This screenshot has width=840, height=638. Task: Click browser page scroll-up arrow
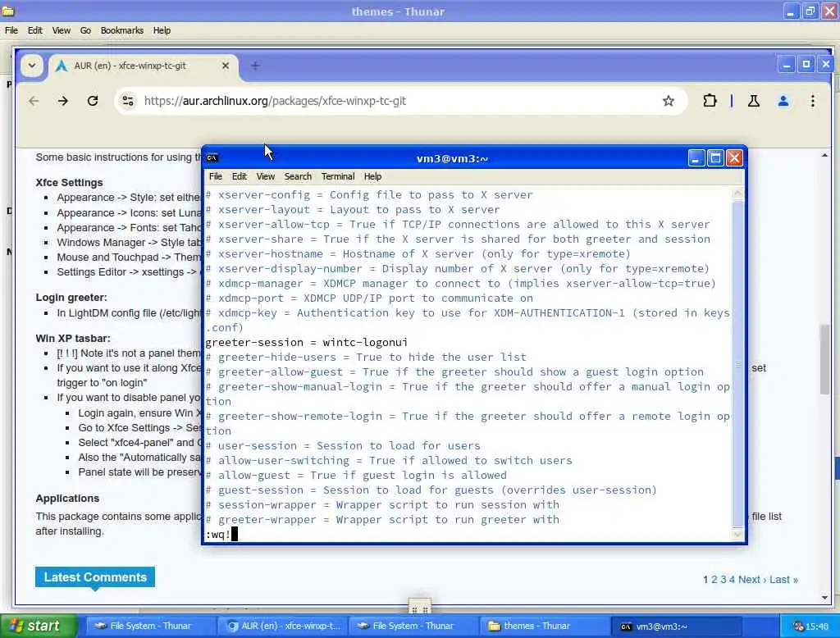coord(824,155)
